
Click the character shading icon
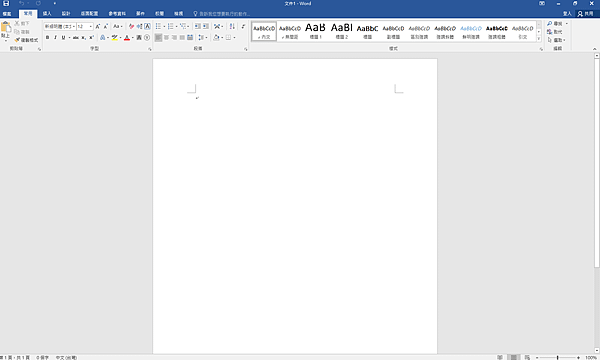(139, 37)
